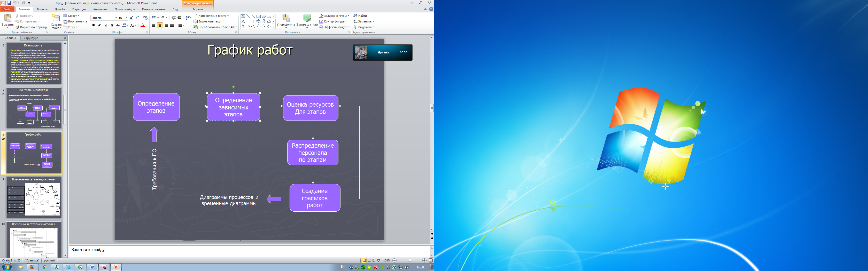868x271 pixels.
Task: Click the New Slide (Создать слайд) icon
Action: click(x=56, y=18)
